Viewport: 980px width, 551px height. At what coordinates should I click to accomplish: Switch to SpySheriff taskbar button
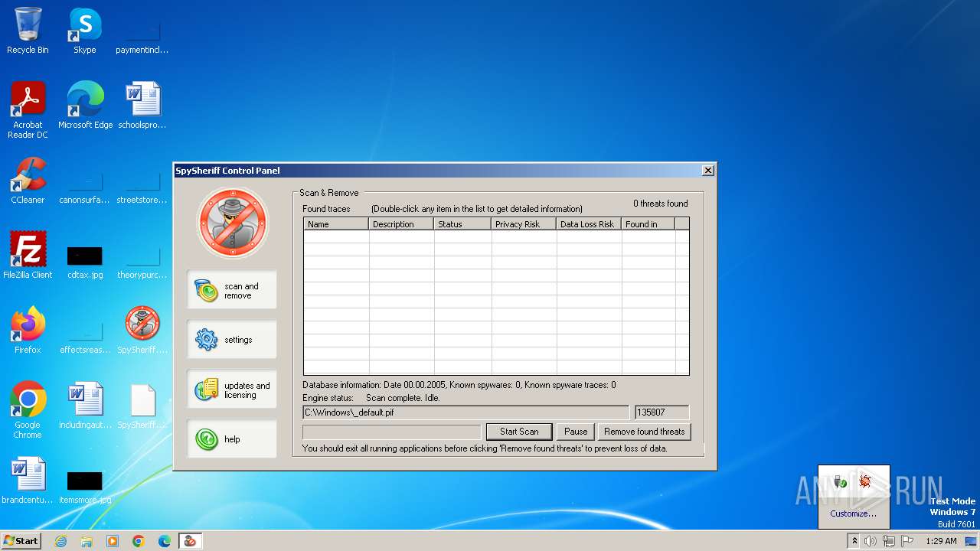click(x=190, y=541)
